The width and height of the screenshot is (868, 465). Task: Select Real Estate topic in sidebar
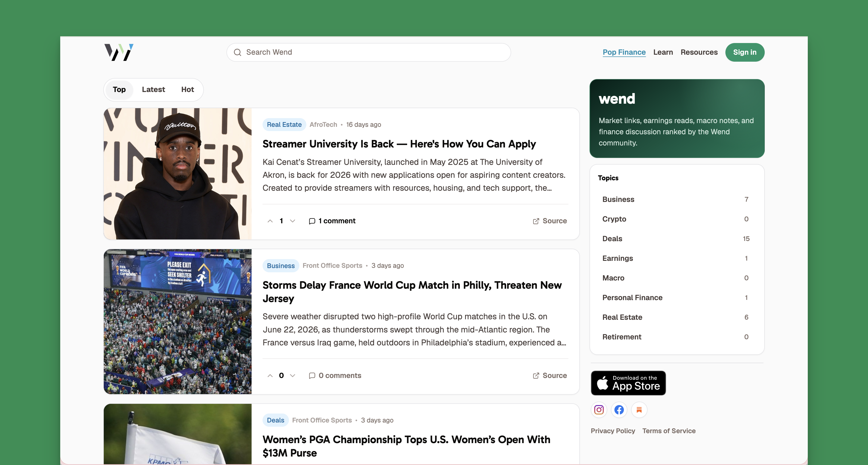click(x=677, y=317)
